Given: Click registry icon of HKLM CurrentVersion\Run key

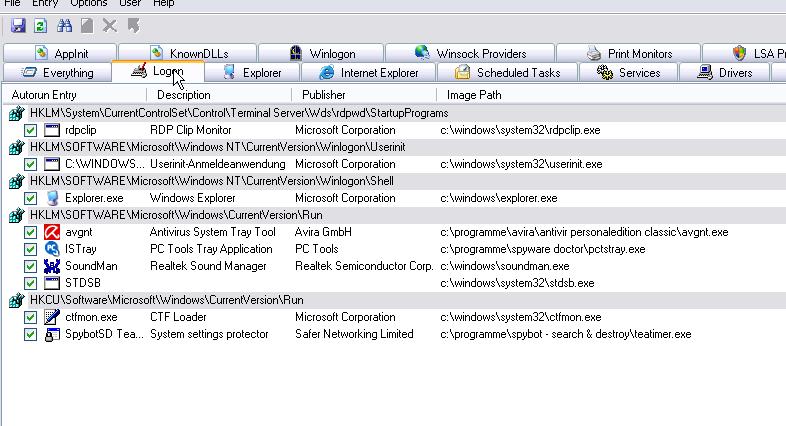Looking at the screenshot, I should (17, 216).
